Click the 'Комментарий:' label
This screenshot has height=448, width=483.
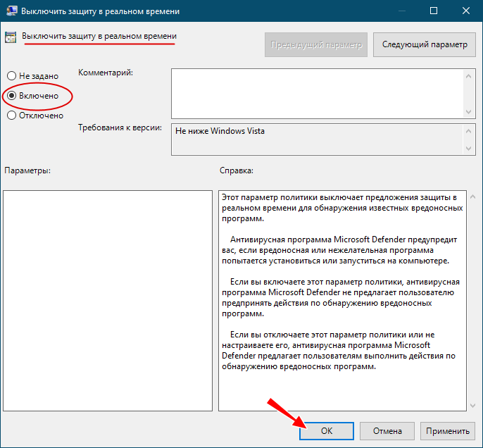pos(106,73)
